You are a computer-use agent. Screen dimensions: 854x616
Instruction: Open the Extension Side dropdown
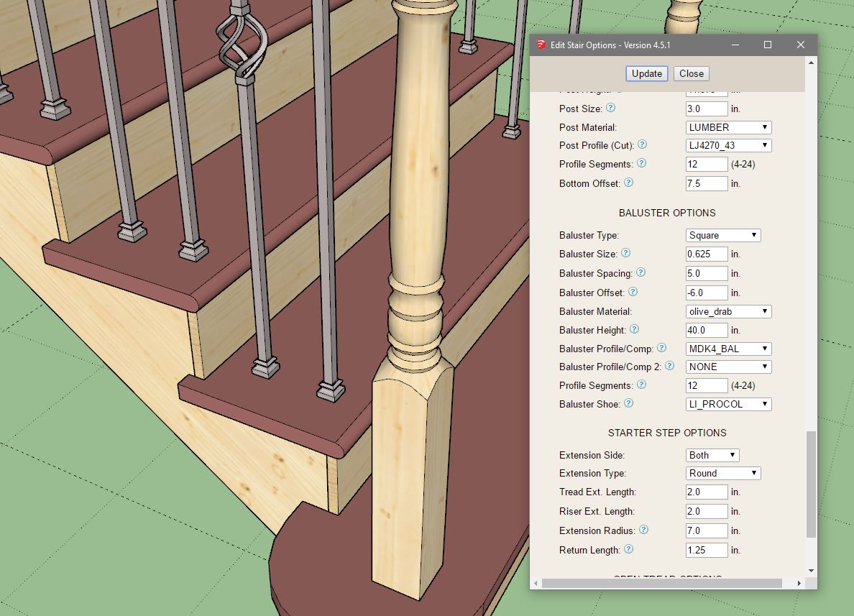tap(712, 455)
